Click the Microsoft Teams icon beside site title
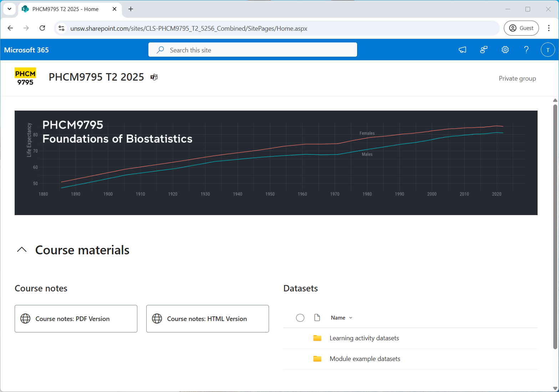This screenshot has height=392, width=559. [154, 77]
